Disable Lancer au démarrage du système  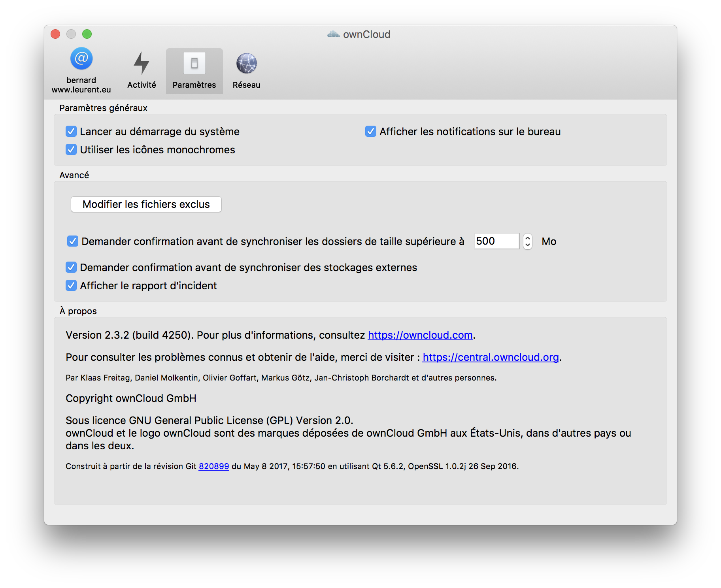click(71, 131)
